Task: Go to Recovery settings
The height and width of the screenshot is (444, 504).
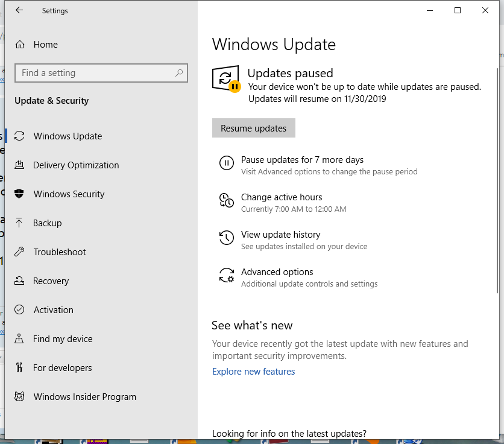Action: click(51, 281)
